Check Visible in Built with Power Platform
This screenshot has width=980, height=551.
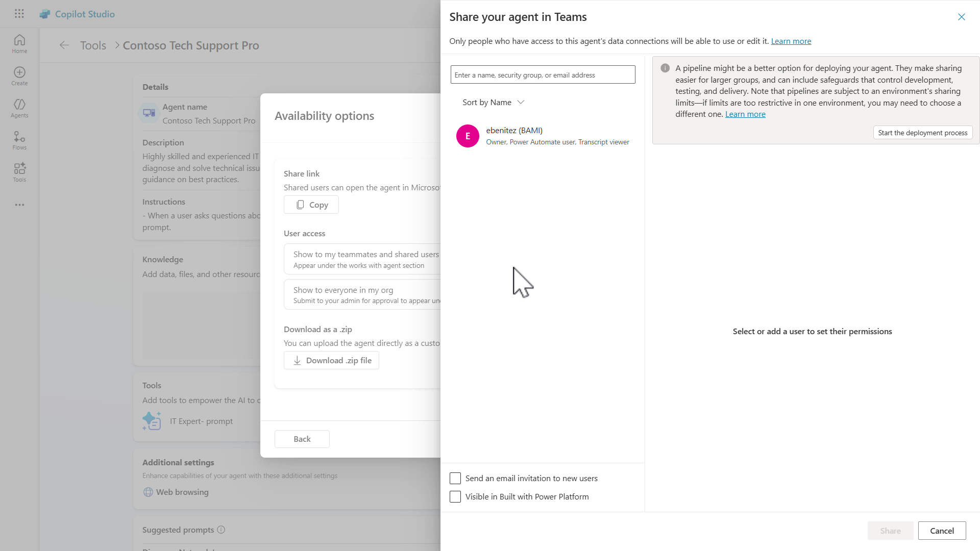pyautogui.click(x=455, y=496)
